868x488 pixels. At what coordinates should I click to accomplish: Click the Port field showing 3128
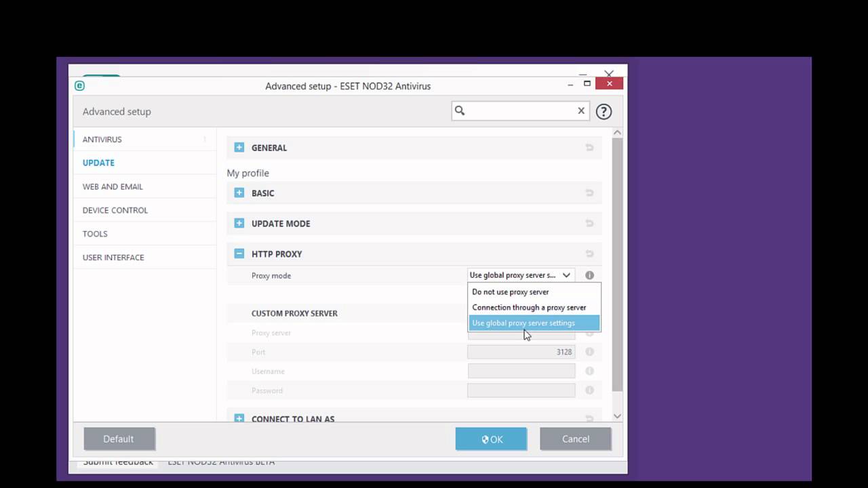tap(521, 352)
